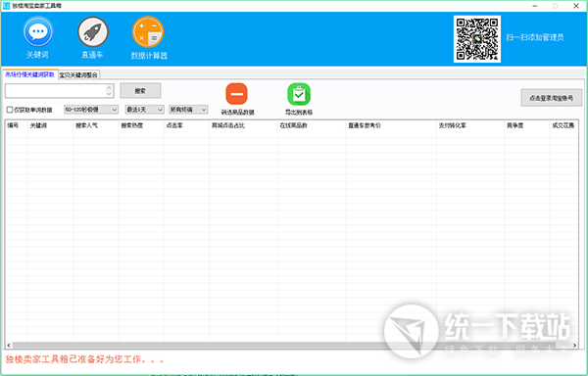Click the 扫一扫添加管理员 text

(x=535, y=37)
